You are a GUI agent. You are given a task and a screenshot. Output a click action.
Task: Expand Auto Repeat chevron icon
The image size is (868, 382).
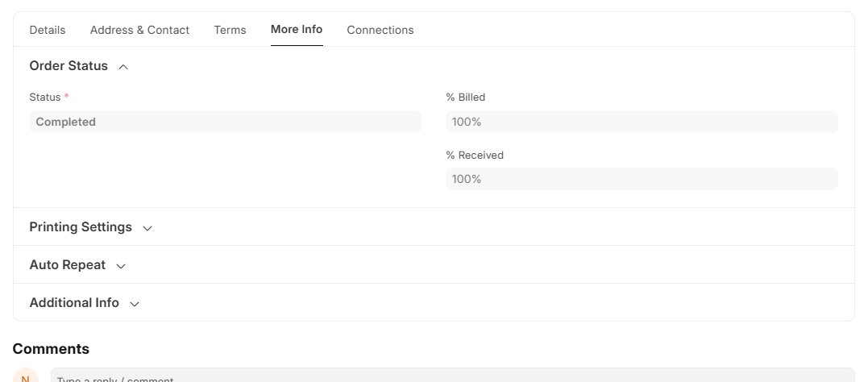121,266
